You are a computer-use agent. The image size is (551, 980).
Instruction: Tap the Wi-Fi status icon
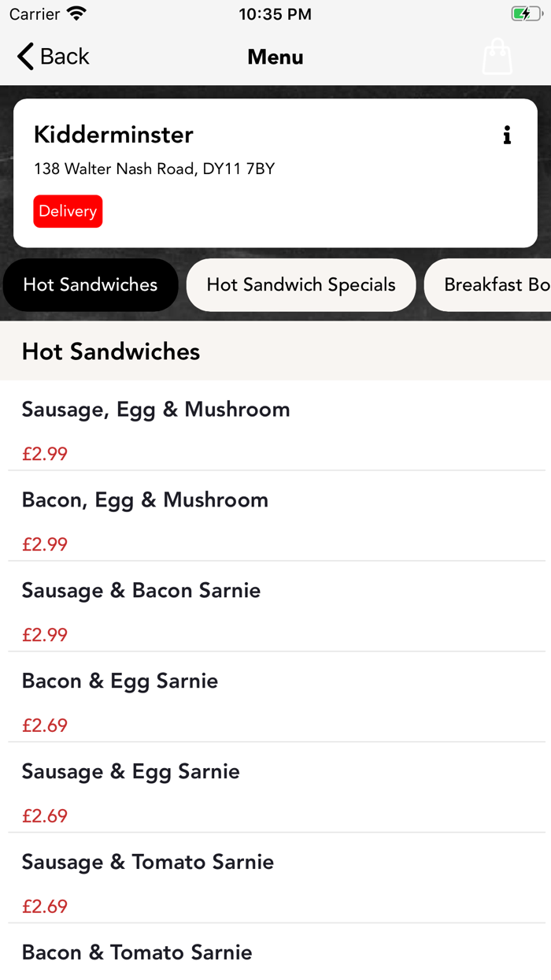click(76, 14)
